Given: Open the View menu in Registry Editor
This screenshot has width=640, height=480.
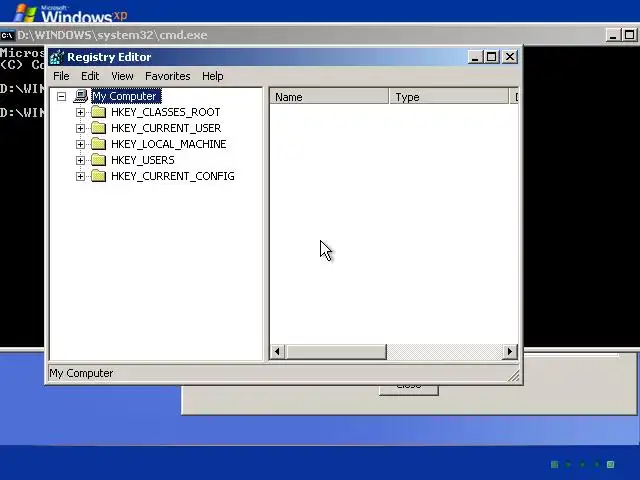Looking at the screenshot, I should pos(122,76).
